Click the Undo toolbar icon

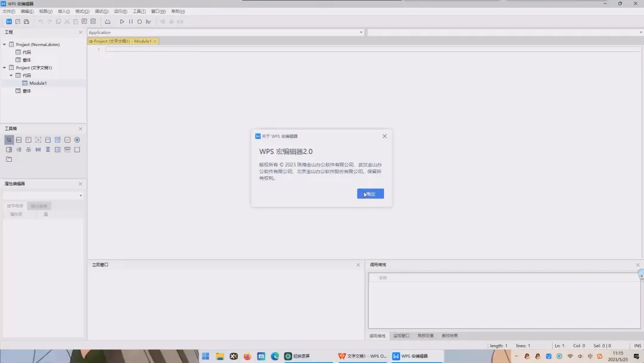41,21
